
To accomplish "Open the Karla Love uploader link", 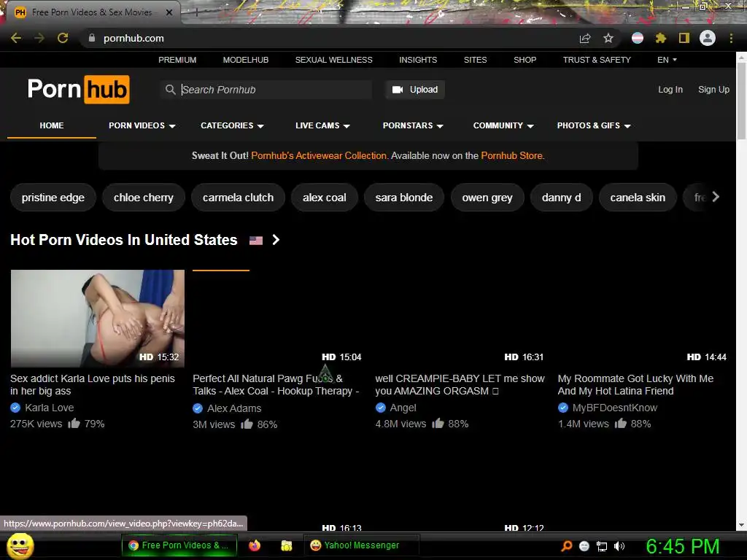I will pos(49,408).
